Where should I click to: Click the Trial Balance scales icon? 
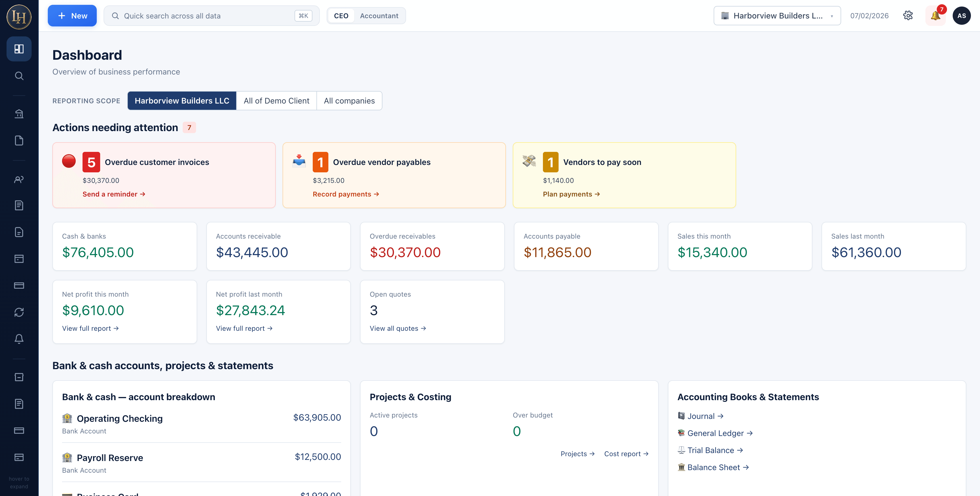(x=681, y=450)
